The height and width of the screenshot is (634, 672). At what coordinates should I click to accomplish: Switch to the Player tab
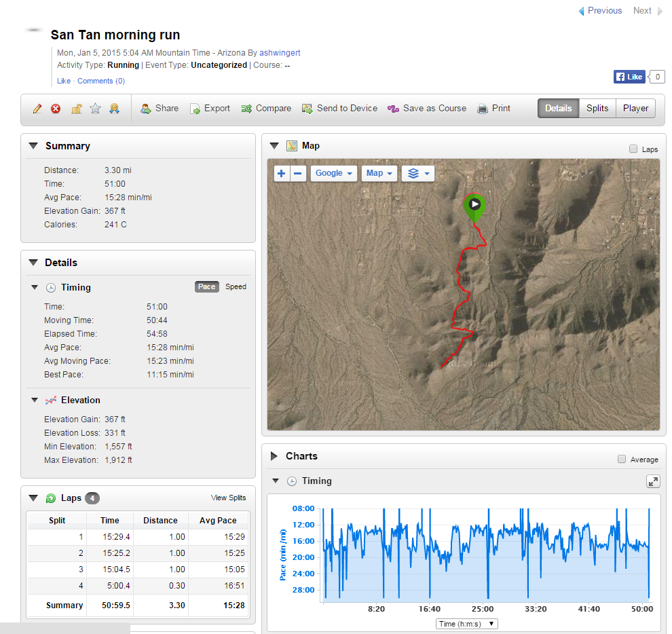coord(635,109)
